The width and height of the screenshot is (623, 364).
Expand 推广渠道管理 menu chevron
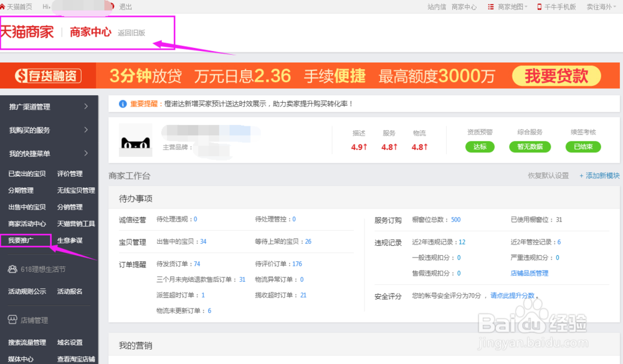[x=86, y=106]
